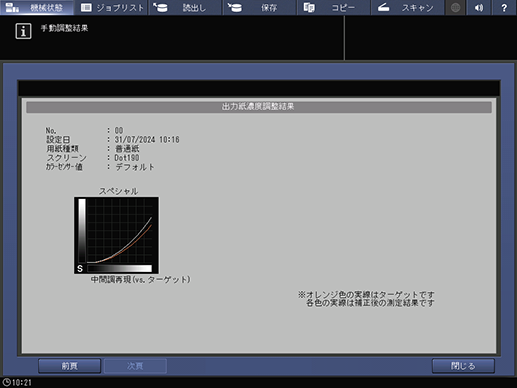Switch to the ジョブリスト job list tab
The image size is (517, 388).
pyautogui.click(x=111, y=7)
